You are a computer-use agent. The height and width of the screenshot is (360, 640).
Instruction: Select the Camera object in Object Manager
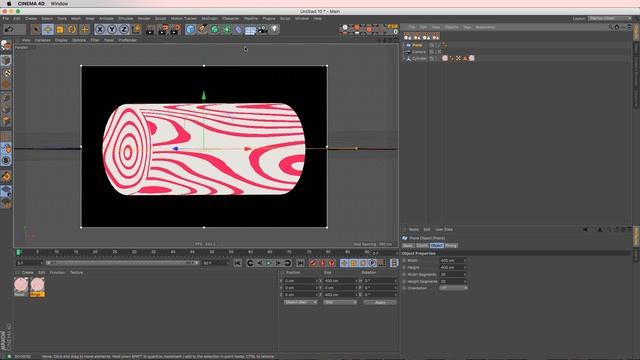coord(419,52)
